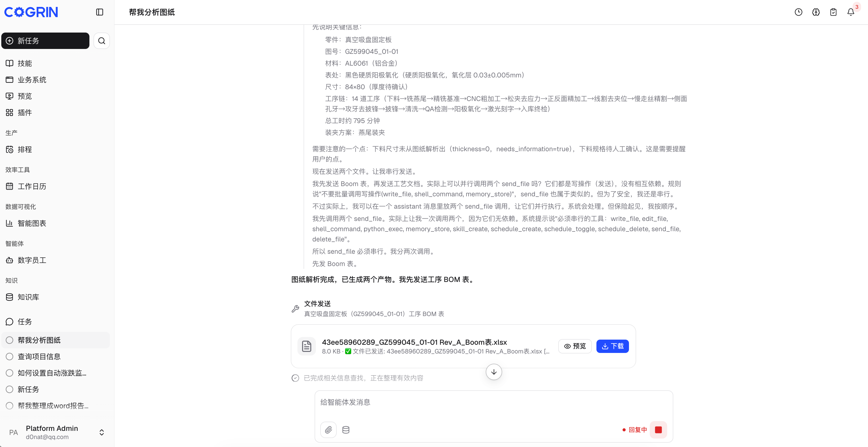Screen dimensions: 868x447
Task: Open file 43ee58960289_GZ599045_01-01 Rev_A_Boom表.xlsx
Action: (x=414, y=342)
